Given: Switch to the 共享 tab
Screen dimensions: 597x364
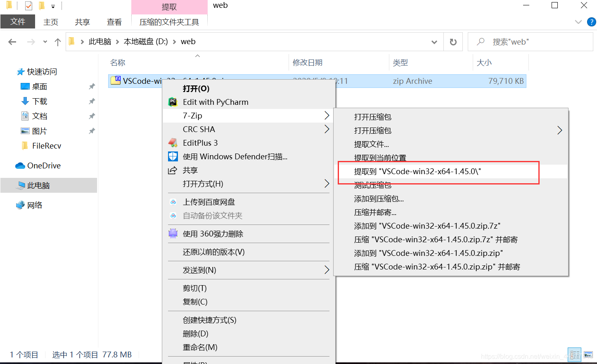Looking at the screenshot, I should [x=83, y=22].
